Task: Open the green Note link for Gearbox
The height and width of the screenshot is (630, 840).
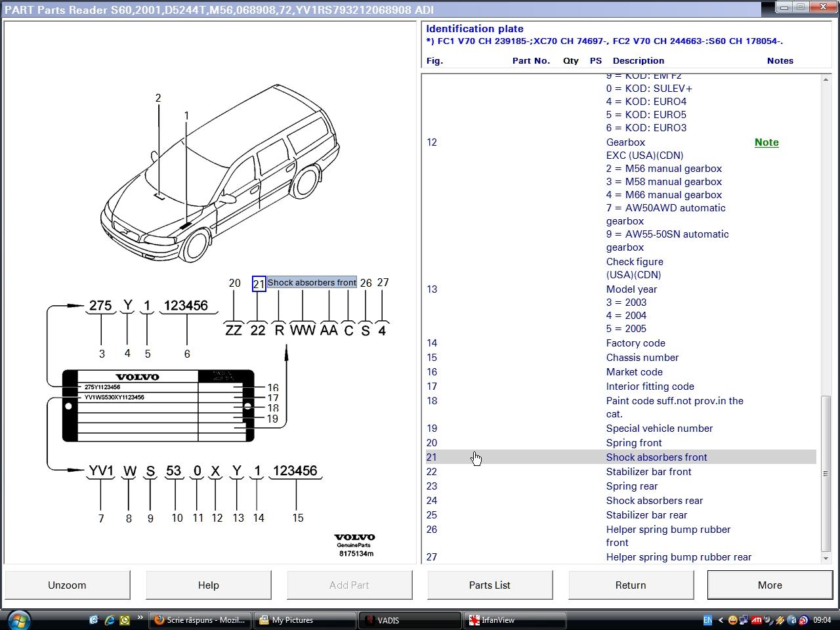Action: (x=766, y=142)
